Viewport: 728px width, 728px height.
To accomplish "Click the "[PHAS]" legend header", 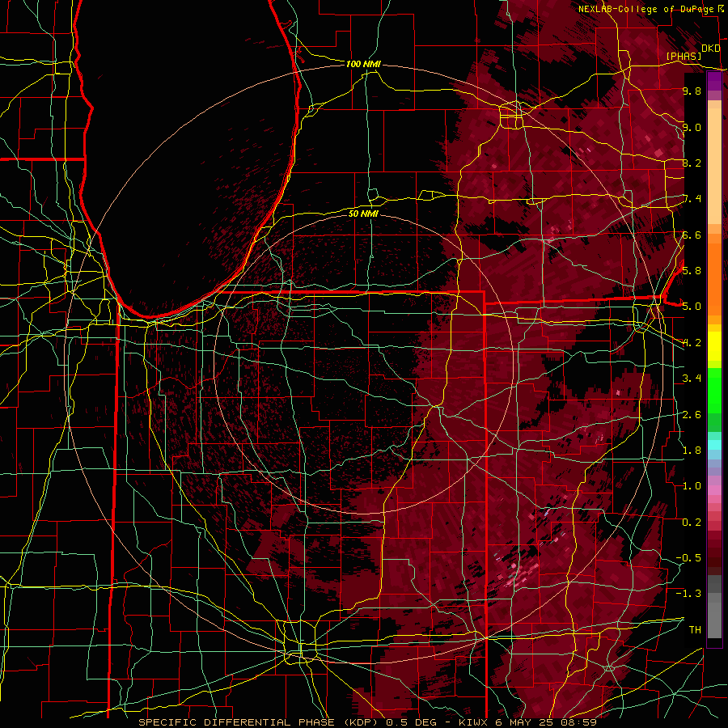I will [684, 56].
